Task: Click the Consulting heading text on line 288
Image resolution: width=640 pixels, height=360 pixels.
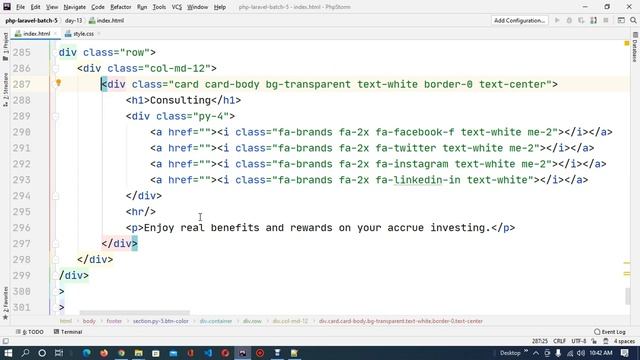Action: coord(180,100)
